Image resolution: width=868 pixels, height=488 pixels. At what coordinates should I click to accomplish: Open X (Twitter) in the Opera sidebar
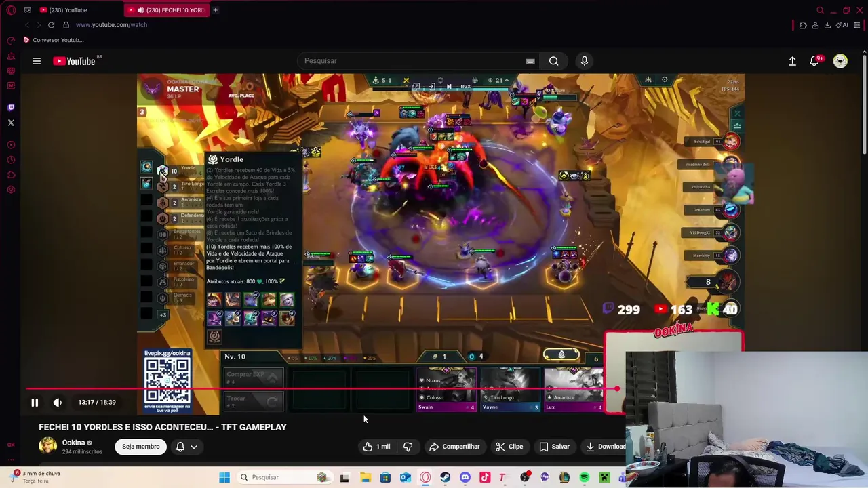point(11,123)
